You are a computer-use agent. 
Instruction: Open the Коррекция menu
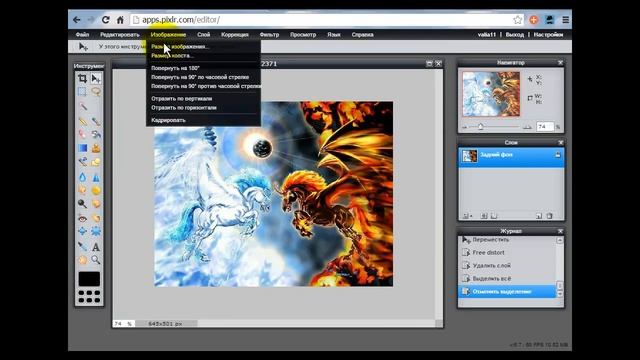(x=235, y=35)
